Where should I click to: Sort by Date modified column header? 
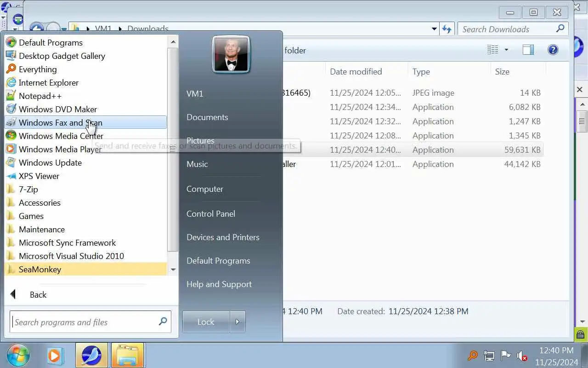point(356,71)
